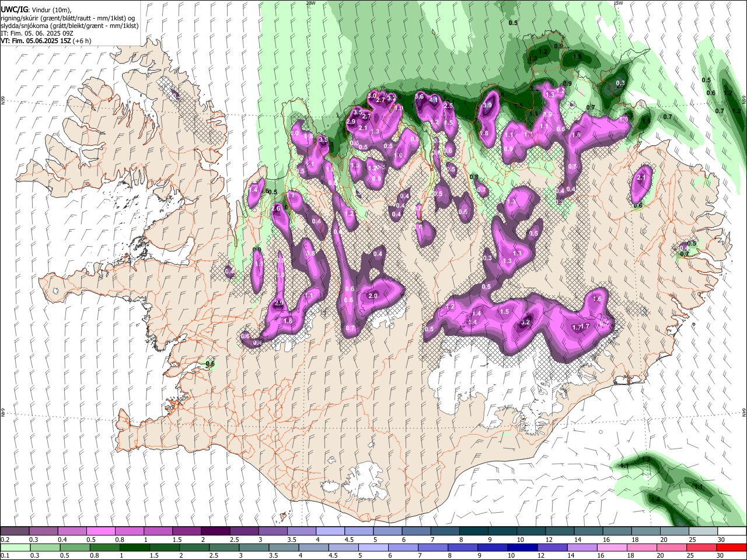
Task: Select the "30" label in the rain legend row
Action: (x=721, y=555)
